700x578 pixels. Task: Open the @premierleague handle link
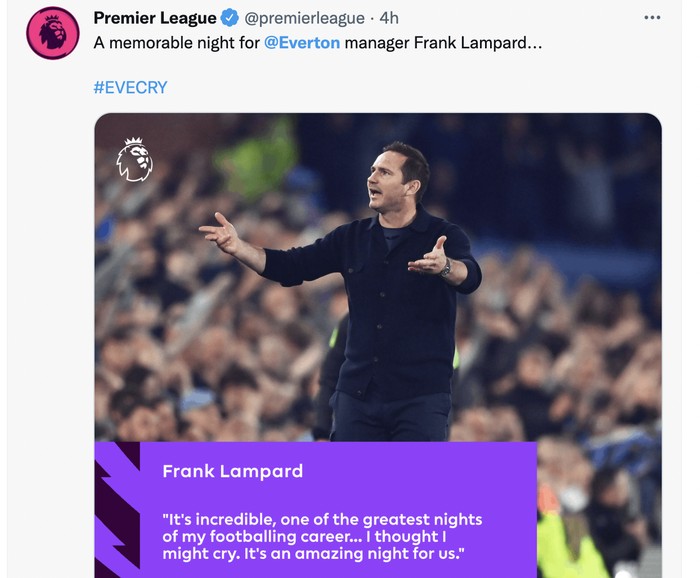(304, 18)
